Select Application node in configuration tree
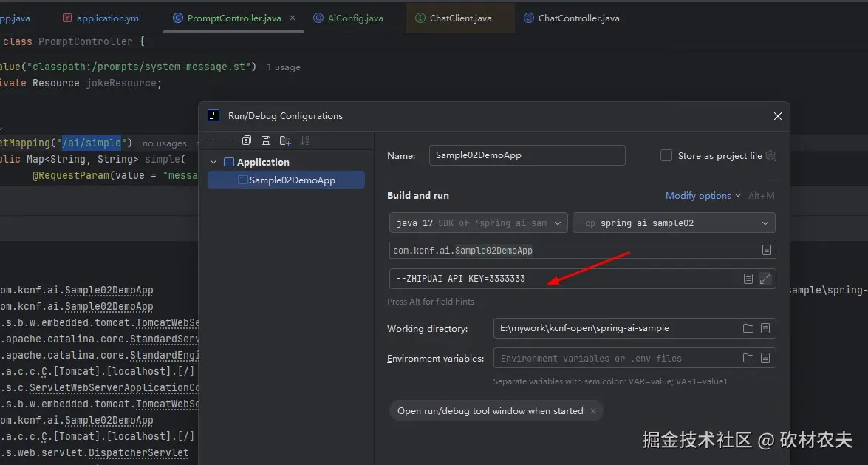The width and height of the screenshot is (868, 465). pos(263,162)
